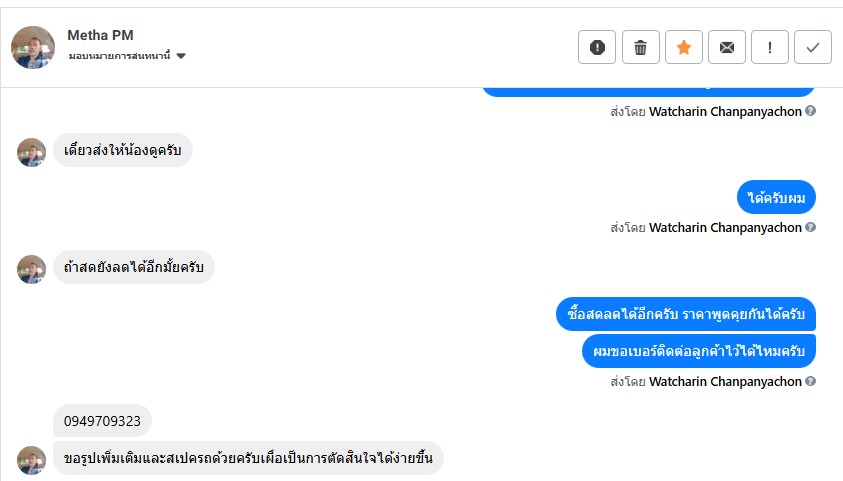Image resolution: width=843 pixels, height=481 pixels.
Task: Click sender name under "ได้ครับผม" reply
Action: pos(725,227)
